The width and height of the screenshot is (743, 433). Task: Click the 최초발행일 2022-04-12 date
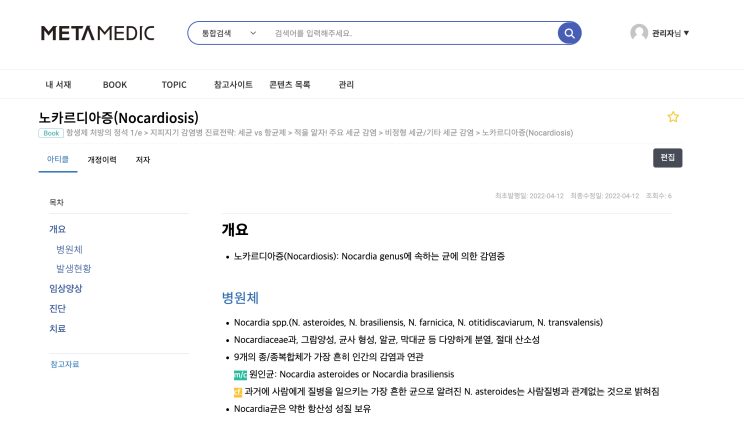coord(529,196)
